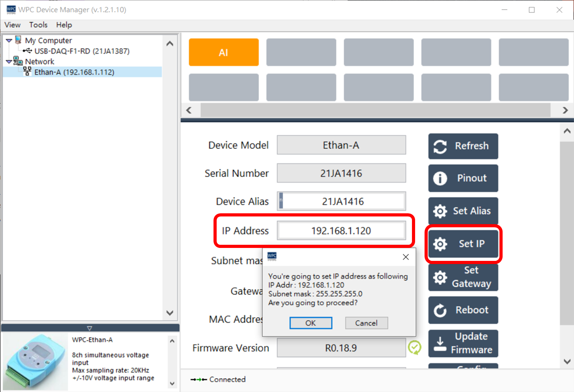The width and height of the screenshot is (574, 392).
Task: Confirm the IP change with OK
Action: click(310, 323)
